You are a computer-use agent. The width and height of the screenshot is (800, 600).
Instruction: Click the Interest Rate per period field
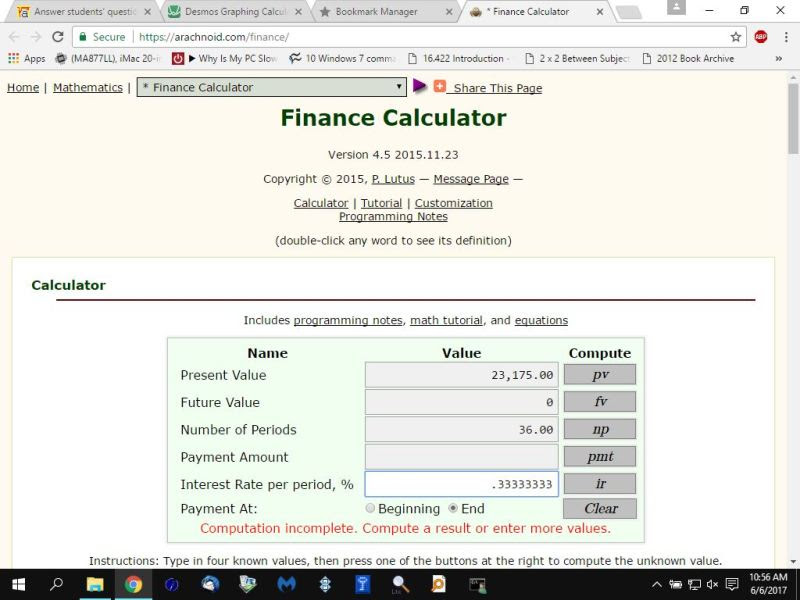(x=462, y=484)
